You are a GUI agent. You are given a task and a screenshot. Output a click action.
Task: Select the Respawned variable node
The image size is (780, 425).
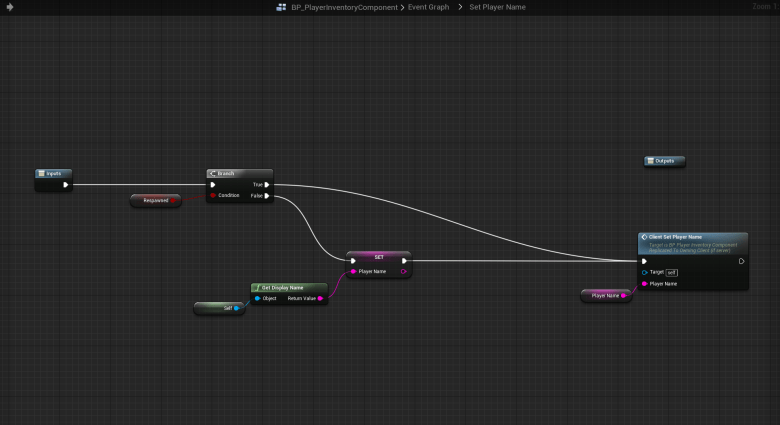pos(155,200)
